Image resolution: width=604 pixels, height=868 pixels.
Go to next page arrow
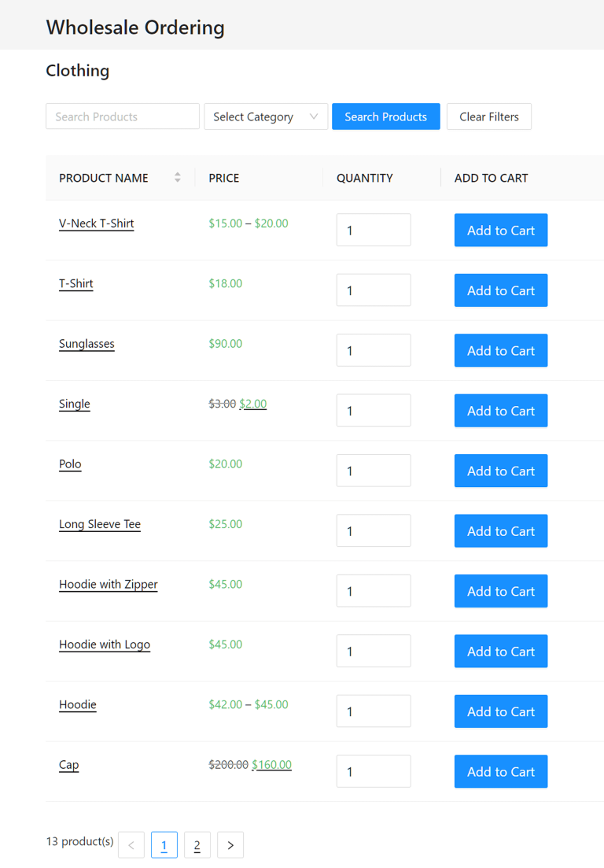pos(230,845)
